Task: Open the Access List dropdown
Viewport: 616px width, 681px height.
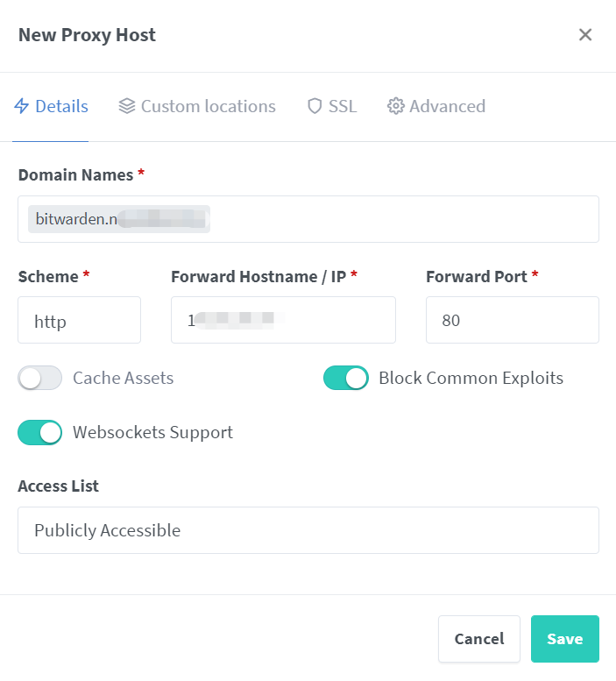Action: click(x=308, y=530)
